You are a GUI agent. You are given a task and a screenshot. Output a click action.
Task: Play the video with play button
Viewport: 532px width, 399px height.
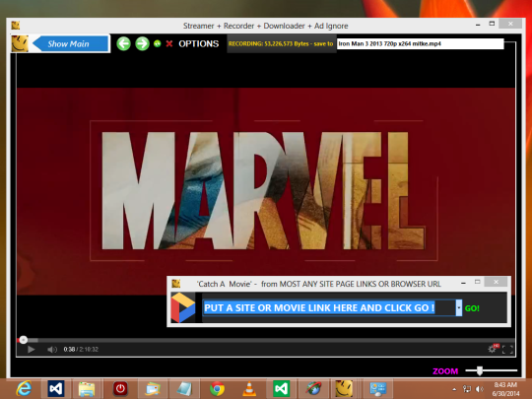(x=31, y=349)
